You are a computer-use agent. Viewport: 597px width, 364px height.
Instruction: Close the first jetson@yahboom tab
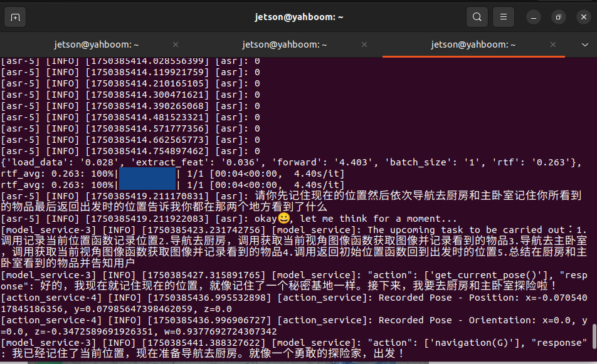(176, 44)
